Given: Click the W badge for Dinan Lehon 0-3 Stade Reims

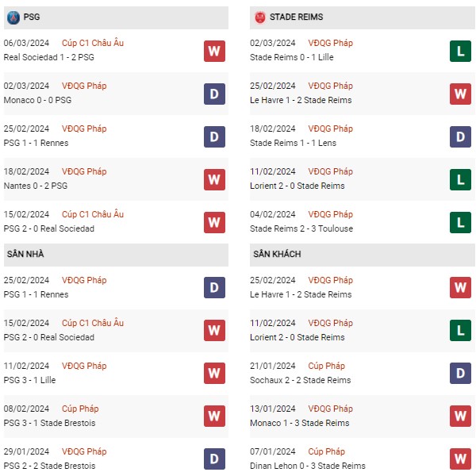Looking at the screenshot, I should pos(460,459).
